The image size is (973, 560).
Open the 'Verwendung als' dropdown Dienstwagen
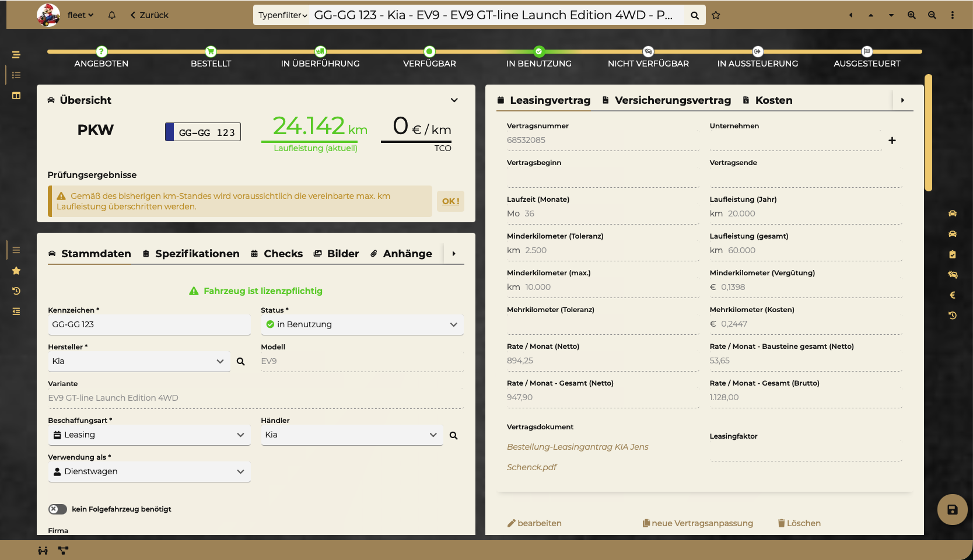point(149,472)
